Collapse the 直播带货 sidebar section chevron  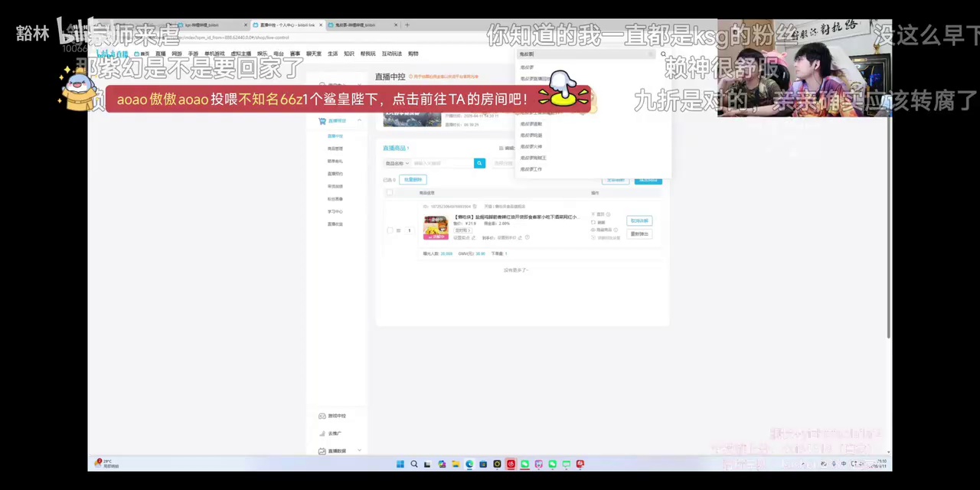click(x=359, y=121)
